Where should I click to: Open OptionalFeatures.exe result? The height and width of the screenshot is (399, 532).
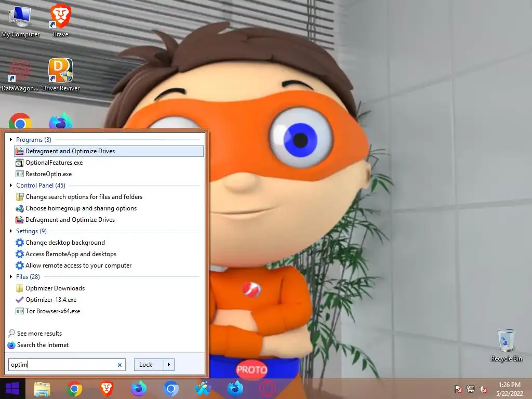[109, 163]
